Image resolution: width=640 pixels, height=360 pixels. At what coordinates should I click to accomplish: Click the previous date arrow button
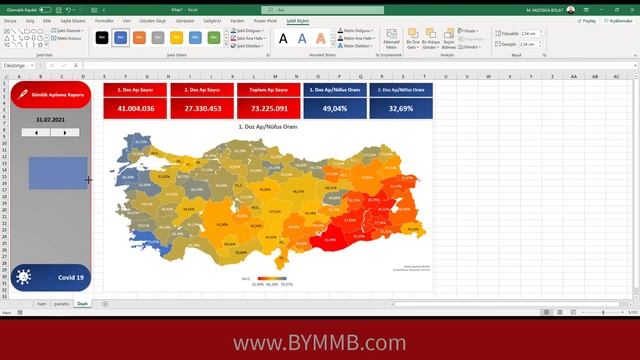tap(36, 133)
